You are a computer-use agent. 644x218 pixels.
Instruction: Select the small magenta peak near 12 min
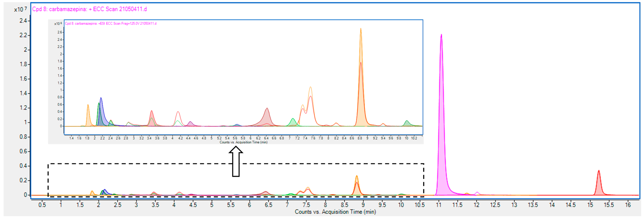(x=477, y=193)
